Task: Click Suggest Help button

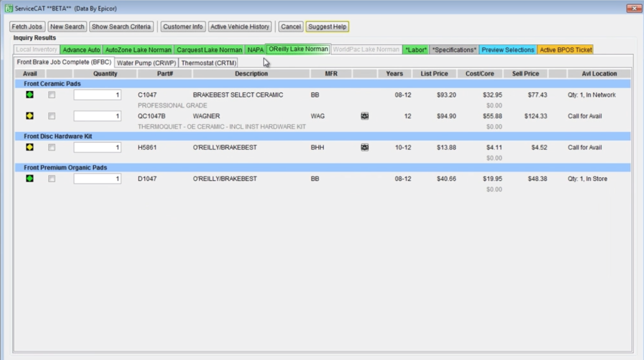Action: tap(327, 27)
